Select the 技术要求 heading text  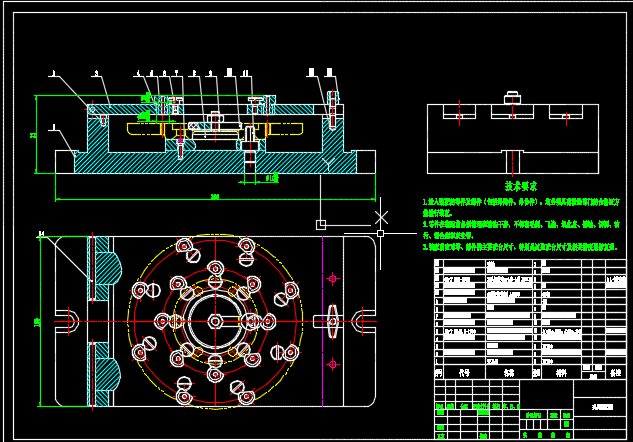point(520,186)
